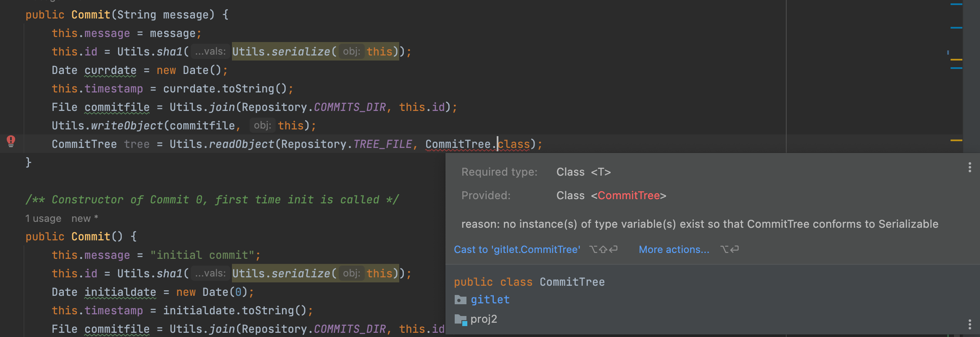
Task: Click the 'obj:' hint in the writeObject call
Action: coord(262,126)
